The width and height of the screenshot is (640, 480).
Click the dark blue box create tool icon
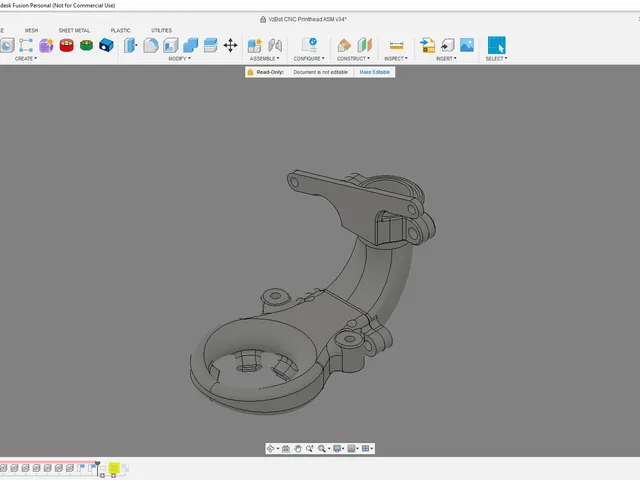[x=106, y=45]
